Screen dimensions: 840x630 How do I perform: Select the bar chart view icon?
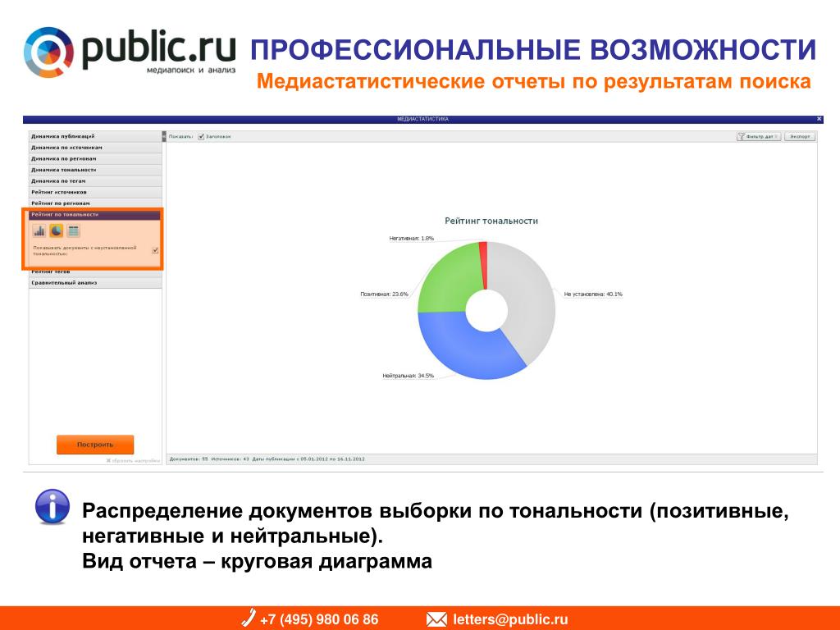(x=39, y=231)
